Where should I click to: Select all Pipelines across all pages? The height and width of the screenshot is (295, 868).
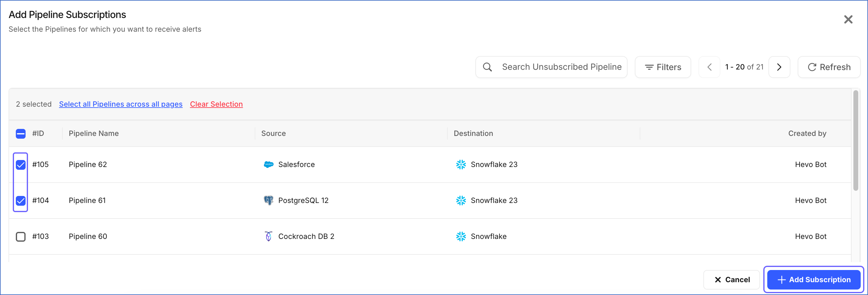[x=121, y=104]
